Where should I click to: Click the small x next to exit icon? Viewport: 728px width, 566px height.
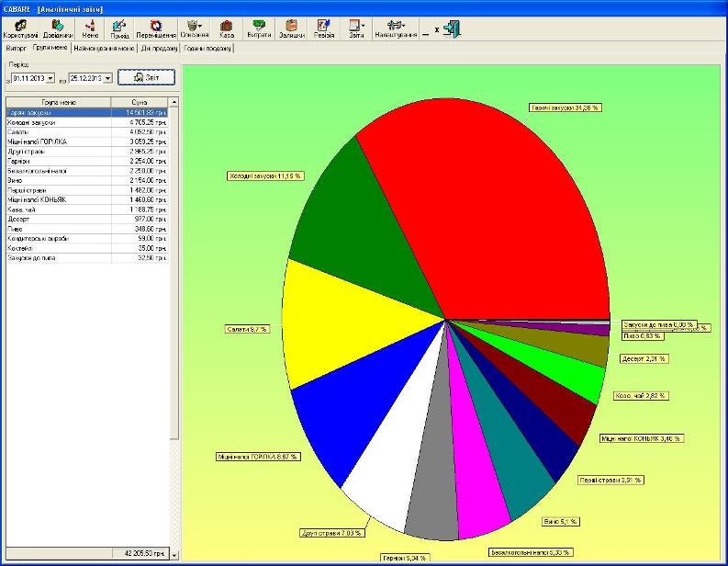(x=436, y=29)
